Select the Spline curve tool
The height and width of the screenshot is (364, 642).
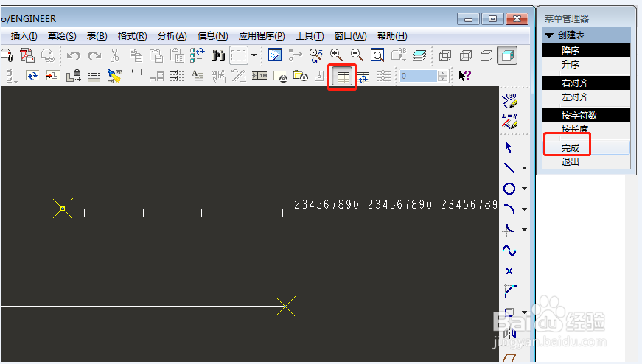click(509, 251)
